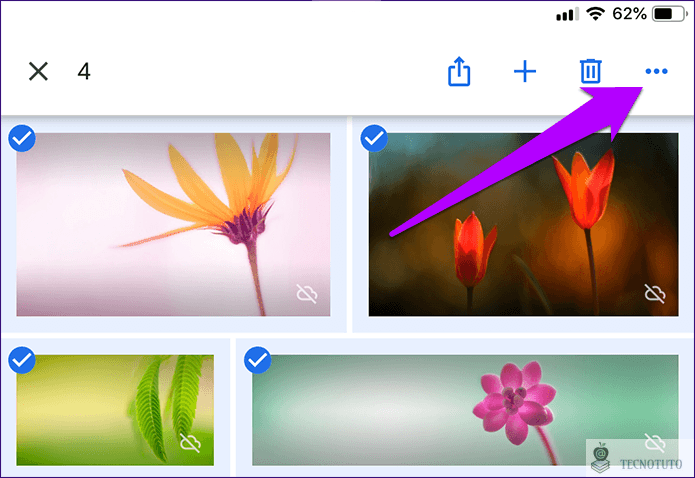Image resolution: width=695 pixels, height=478 pixels.
Task: Tap the share icon in toolbar
Action: (459, 71)
